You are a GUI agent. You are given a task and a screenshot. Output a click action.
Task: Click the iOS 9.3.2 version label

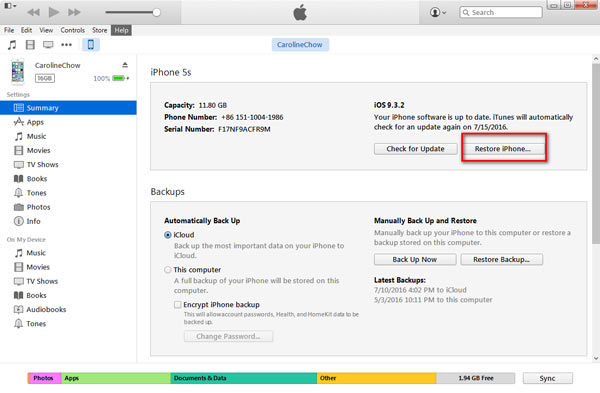point(389,105)
